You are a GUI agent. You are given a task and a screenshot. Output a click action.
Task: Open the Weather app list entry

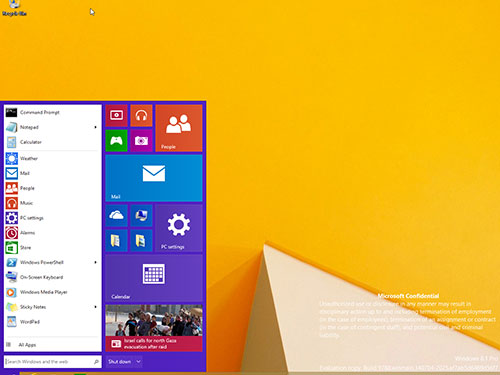53,158
